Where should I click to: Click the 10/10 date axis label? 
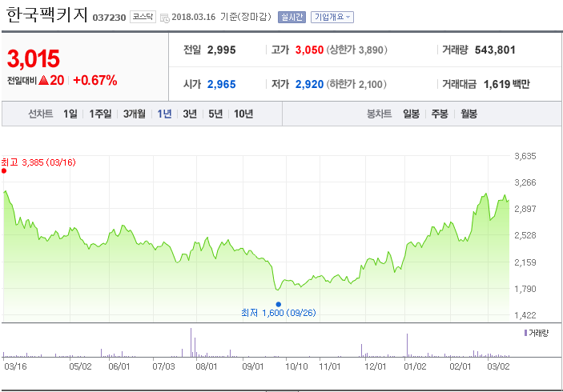pos(296,366)
